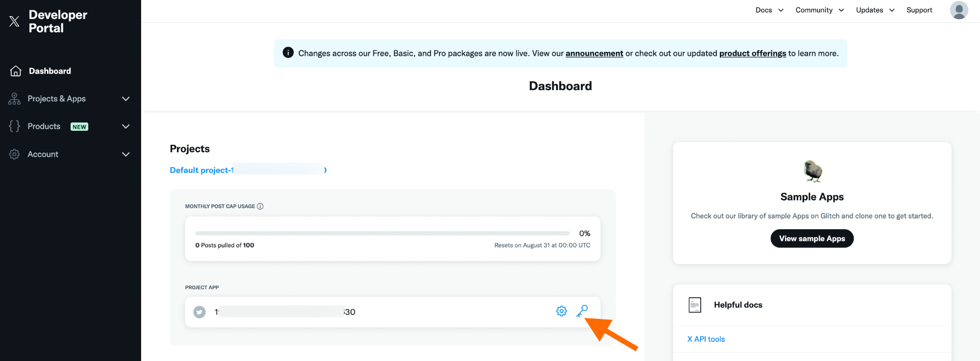Click the View sample Apps button
The width and height of the screenshot is (980, 361).
tap(812, 239)
